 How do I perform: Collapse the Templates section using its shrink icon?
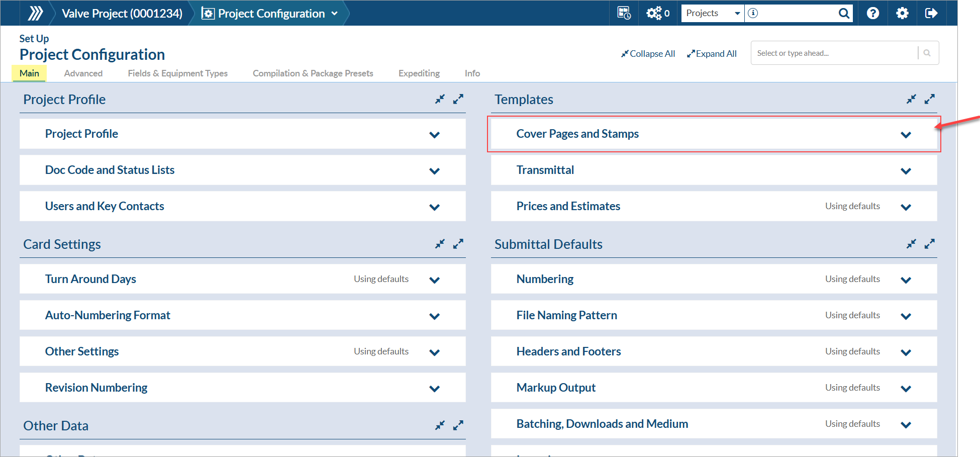coord(911,99)
